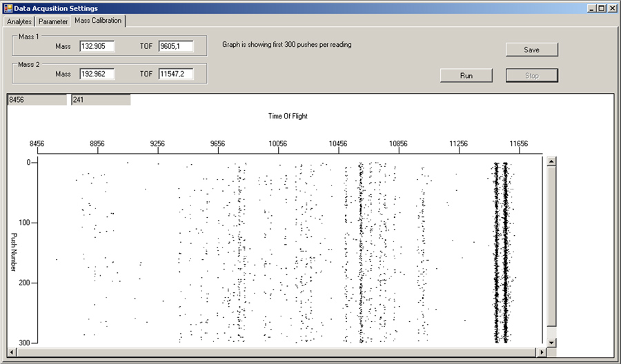
Task: Click the Stop button
Action: click(x=531, y=75)
